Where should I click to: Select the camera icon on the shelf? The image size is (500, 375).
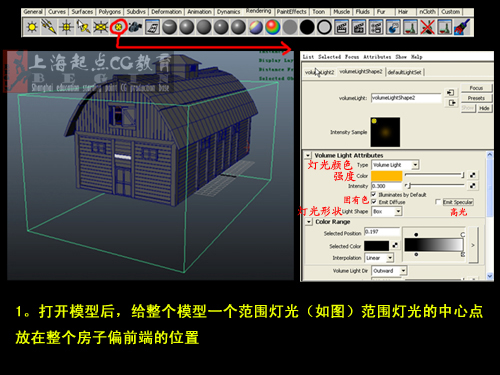coord(135,27)
